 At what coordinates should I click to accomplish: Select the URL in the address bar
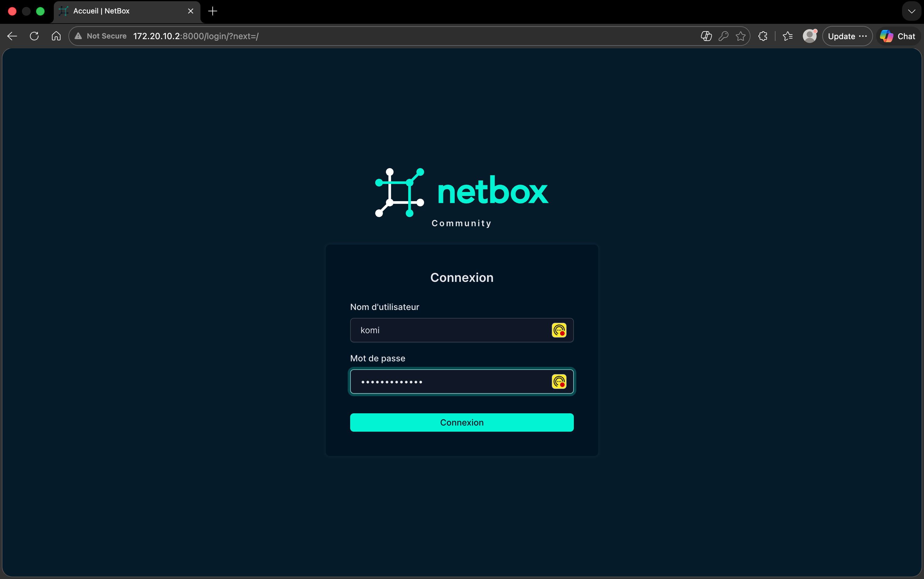pyautogui.click(x=196, y=36)
